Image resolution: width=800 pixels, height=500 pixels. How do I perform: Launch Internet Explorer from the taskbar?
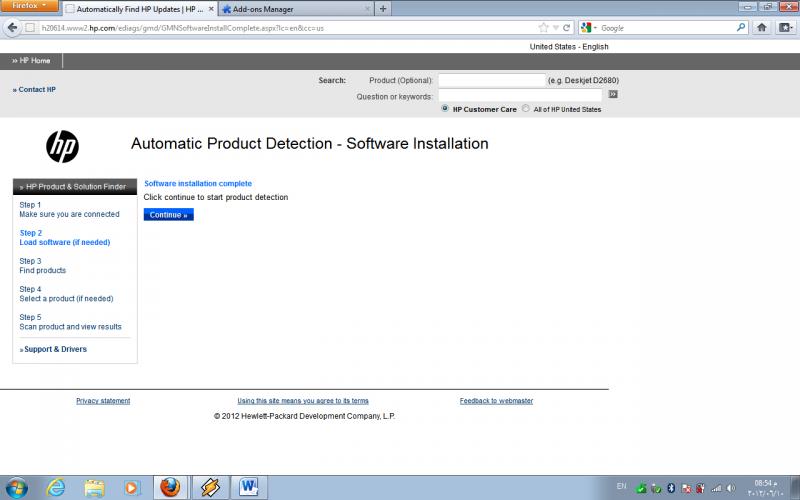coord(55,488)
